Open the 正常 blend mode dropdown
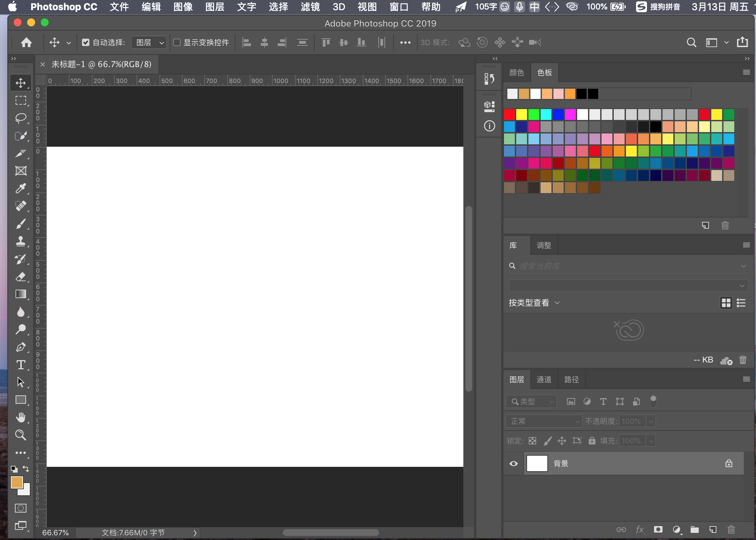Screen dimensions: 756x540 544,421
